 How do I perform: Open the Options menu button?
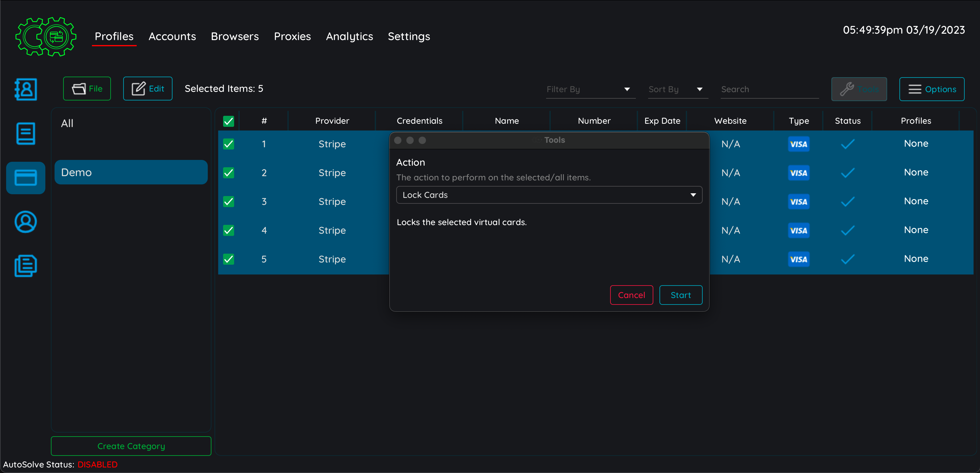point(932,89)
